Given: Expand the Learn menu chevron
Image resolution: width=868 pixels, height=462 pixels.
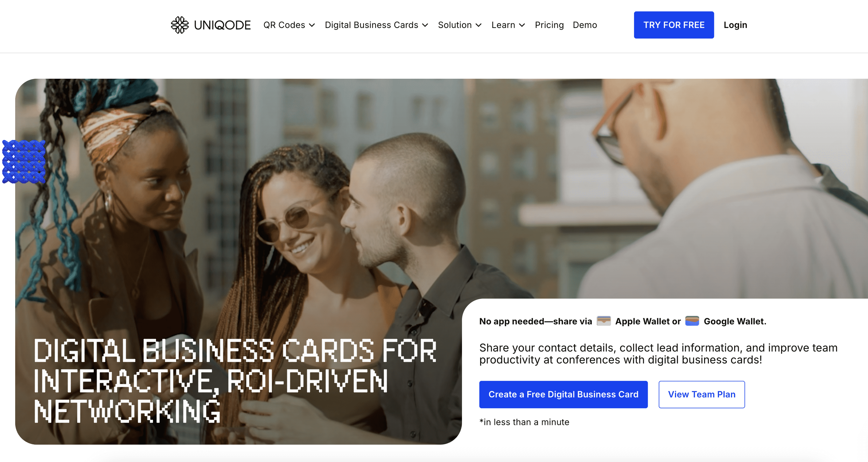Looking at the screenshot, I should coord(522,25).
